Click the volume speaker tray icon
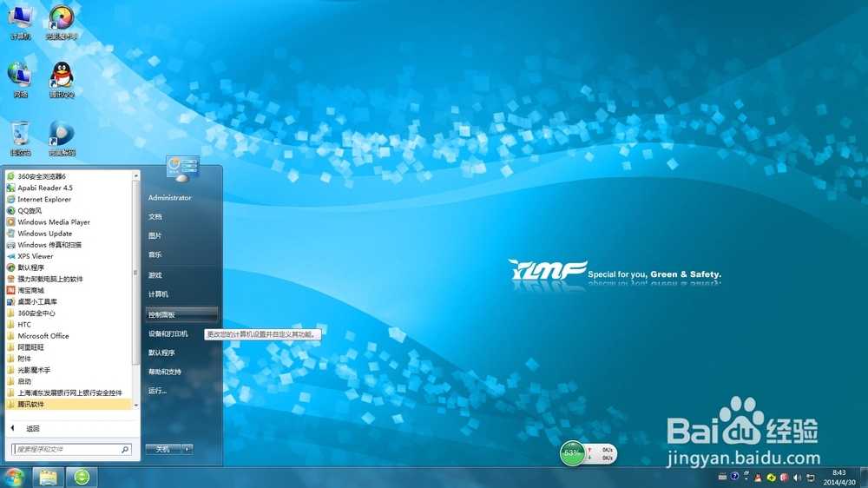This screenshot has height=488, width=868. [x=797, y=478]
